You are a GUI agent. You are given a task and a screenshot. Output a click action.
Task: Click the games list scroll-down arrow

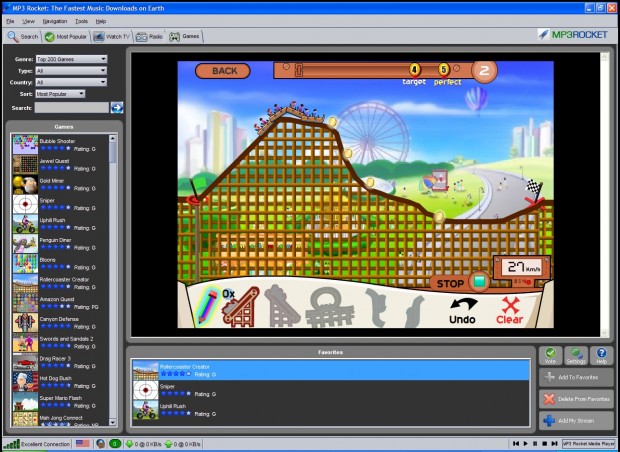[x=113, y=422]
